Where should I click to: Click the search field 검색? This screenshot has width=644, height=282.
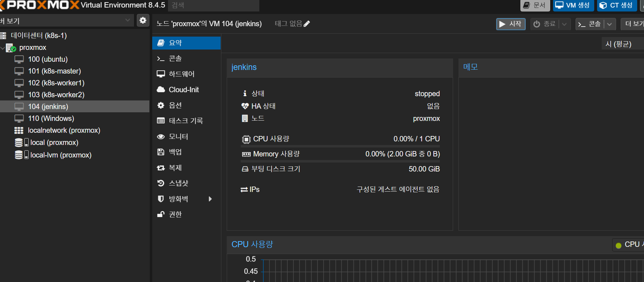coord(214,5)
